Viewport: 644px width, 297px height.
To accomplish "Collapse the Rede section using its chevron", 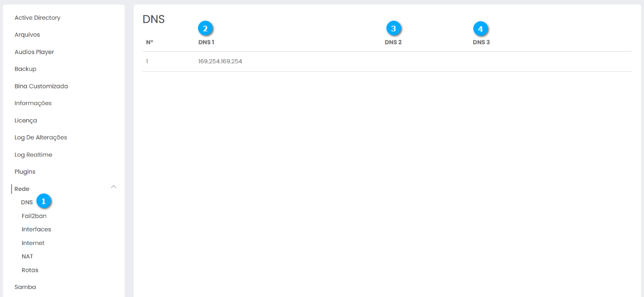I will click(114, 187).
